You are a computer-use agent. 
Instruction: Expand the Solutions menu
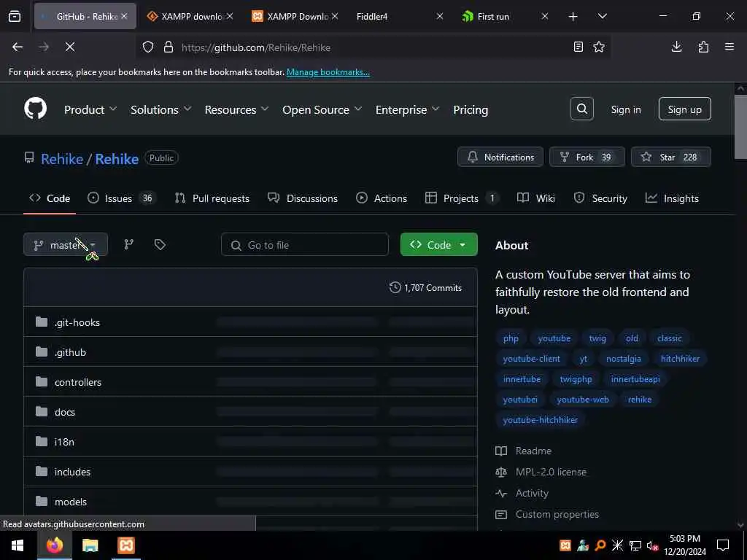point(160,109)
